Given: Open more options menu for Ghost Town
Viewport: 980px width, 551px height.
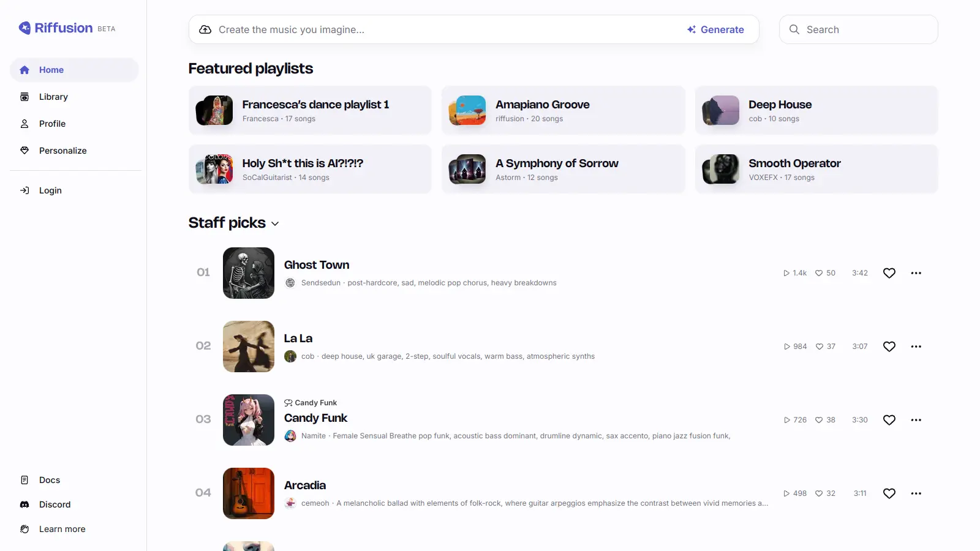Looking at the screenshot, I should pyautogui.click(x=916, y=273).
